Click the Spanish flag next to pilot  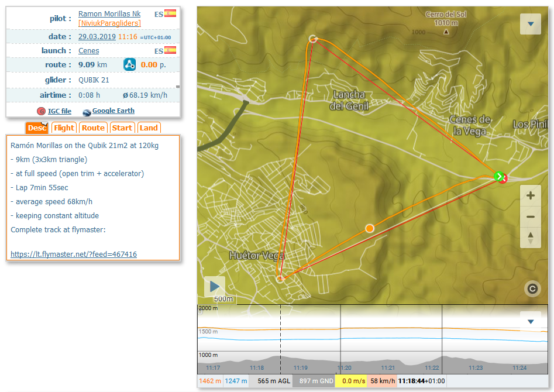coord(170,13)
